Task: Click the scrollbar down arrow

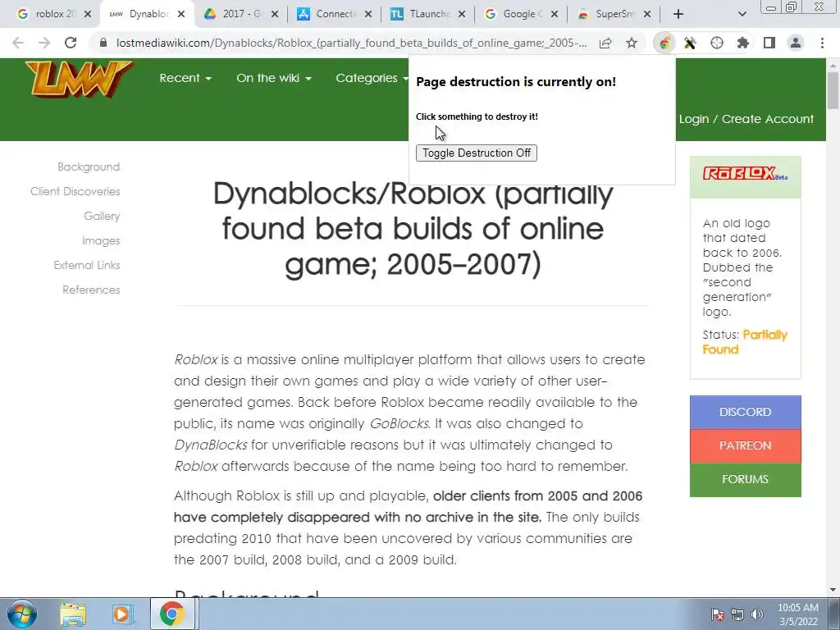Action: (x=833, y=591)
